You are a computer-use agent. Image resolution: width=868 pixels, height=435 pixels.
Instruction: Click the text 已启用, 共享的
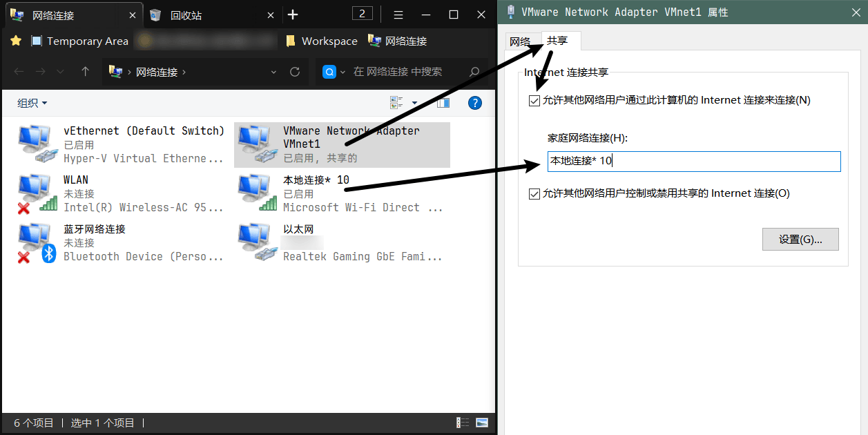(x=320, y=159)
